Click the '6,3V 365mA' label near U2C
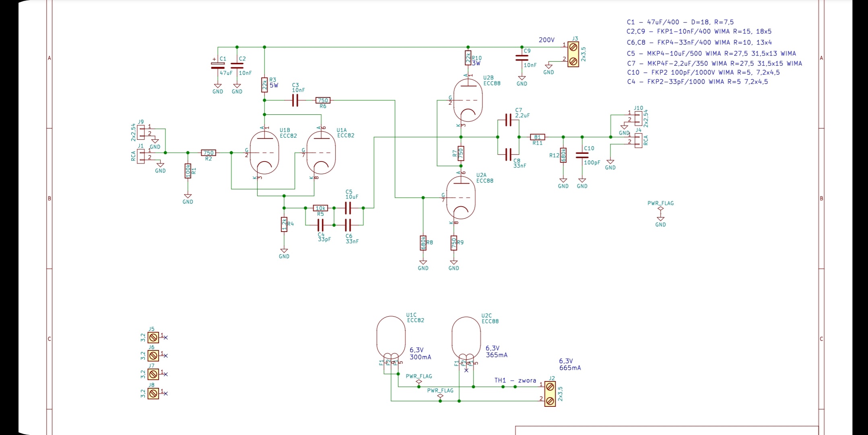This screenshot has width=868, height=435. 497,352
